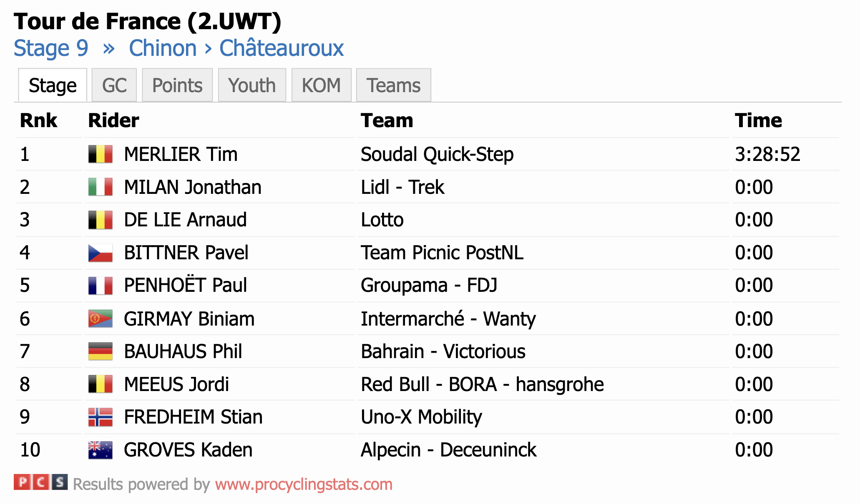Click the Soudal Quick-Step team name
Screen dimensions: 860x504
[x=437, y=154]
